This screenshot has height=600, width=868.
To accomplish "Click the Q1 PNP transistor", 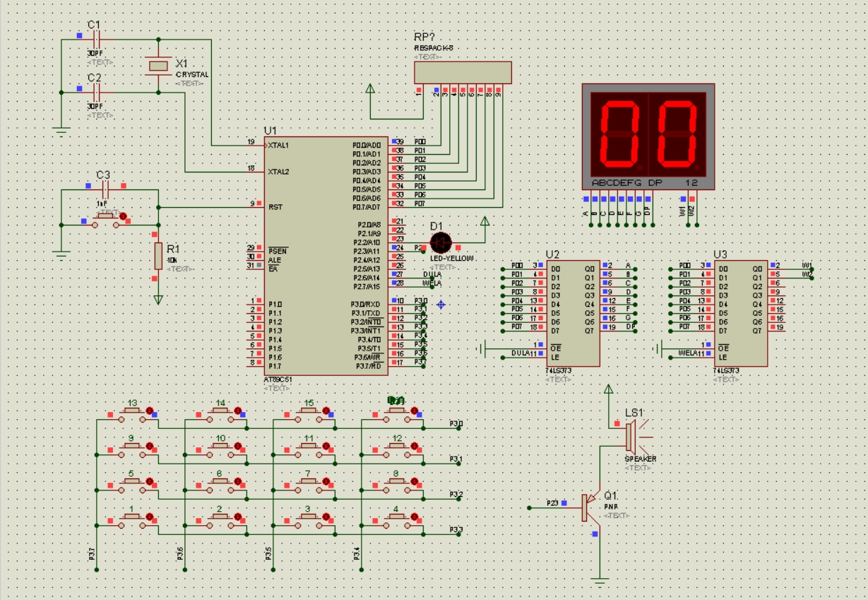I will pos(590,507).
